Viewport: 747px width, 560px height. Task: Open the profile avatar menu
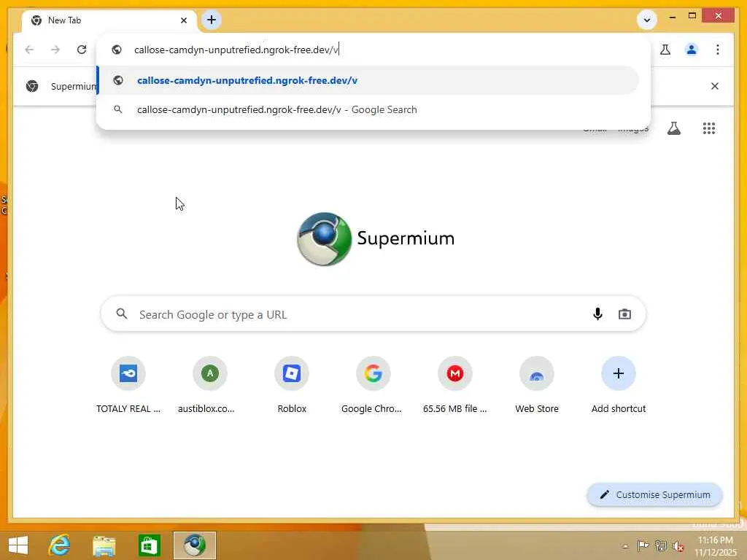692,50
